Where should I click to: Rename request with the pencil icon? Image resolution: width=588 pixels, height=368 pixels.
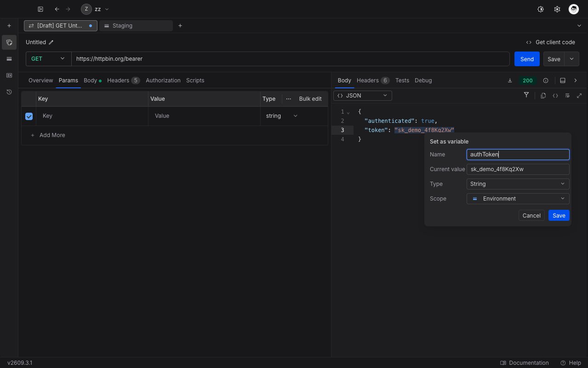tap(51, 42)
